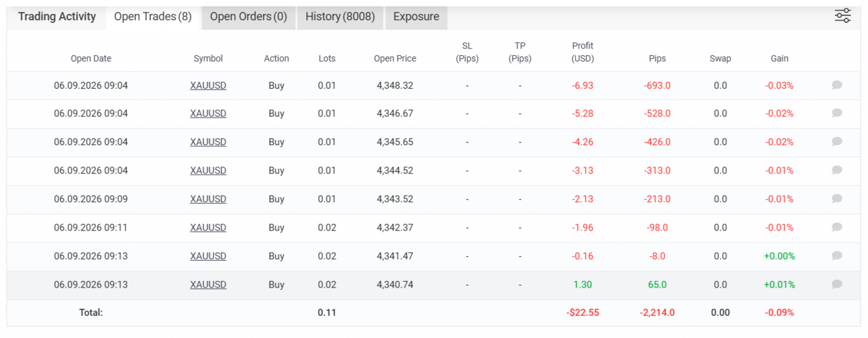Open comment icon for the 4,340.74 trade
The width and height of the screenshot is (868, 338).
[837, 284]
